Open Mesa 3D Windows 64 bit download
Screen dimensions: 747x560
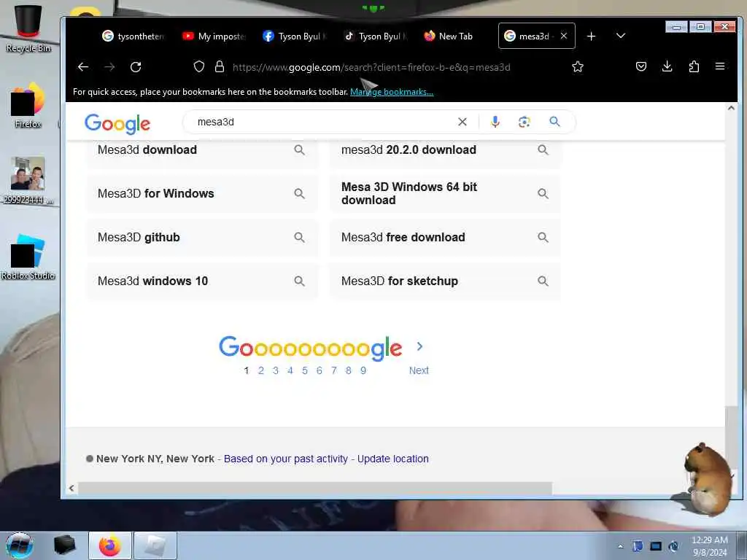(446, 193)
